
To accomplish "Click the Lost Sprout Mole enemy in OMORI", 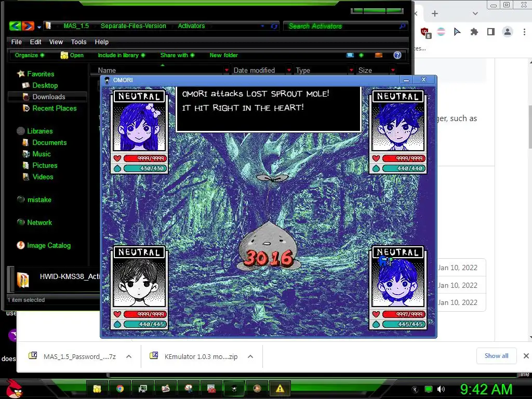I will 269,246.
